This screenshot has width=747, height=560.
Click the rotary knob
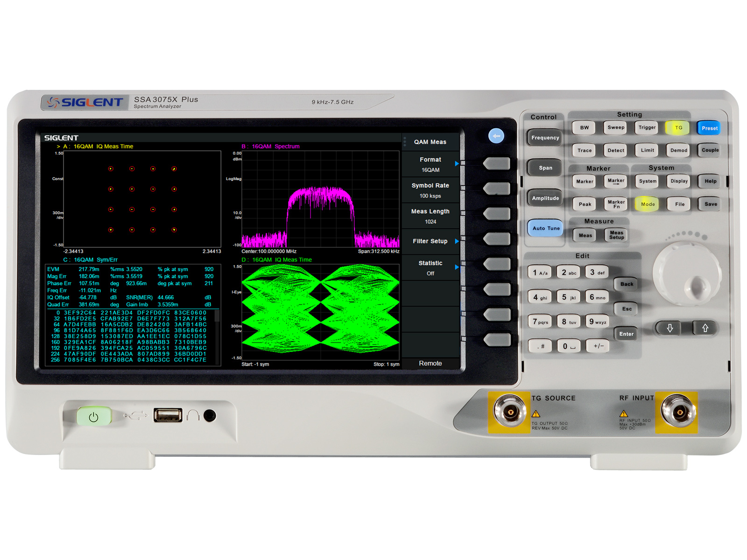coord(687,274)
